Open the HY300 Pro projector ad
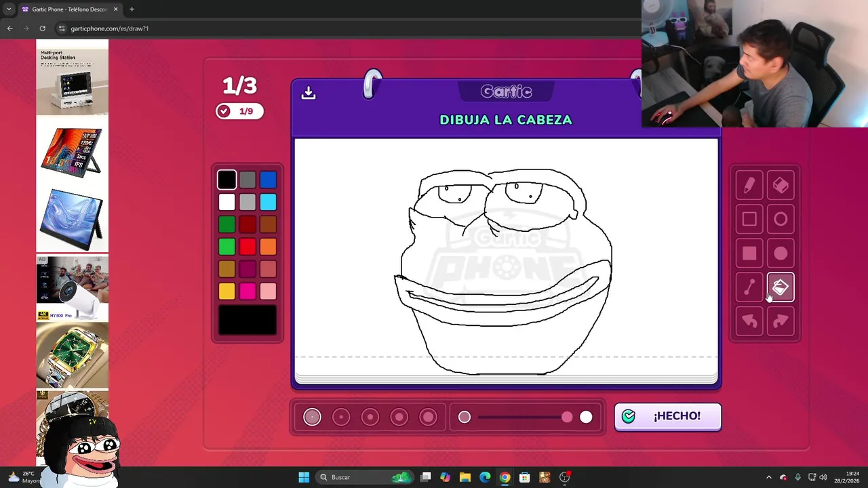The width and height of the screenshot is (868, 488). click(x=72, y=287)
